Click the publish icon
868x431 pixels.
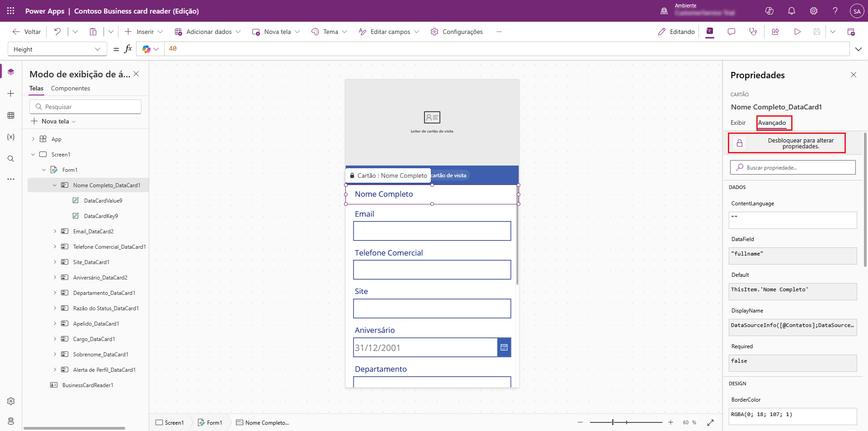click(851, 32)
